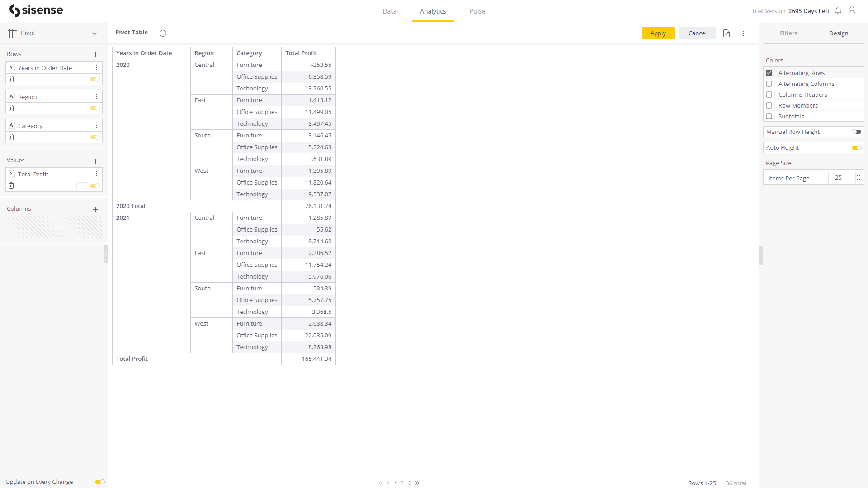Switch to the Data tab
The image size is (868, 488).
(389, 11)
